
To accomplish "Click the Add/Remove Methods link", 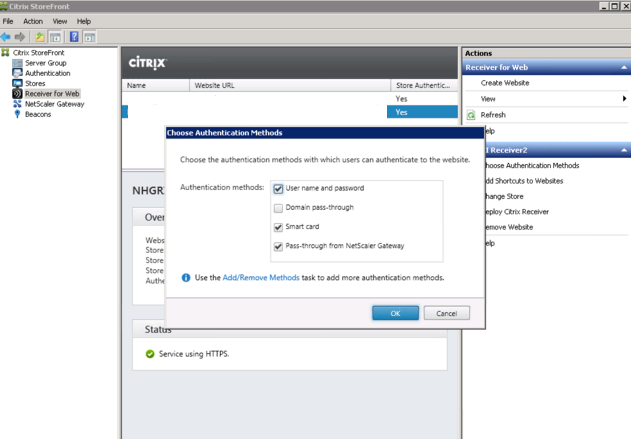I will [260, 278].
